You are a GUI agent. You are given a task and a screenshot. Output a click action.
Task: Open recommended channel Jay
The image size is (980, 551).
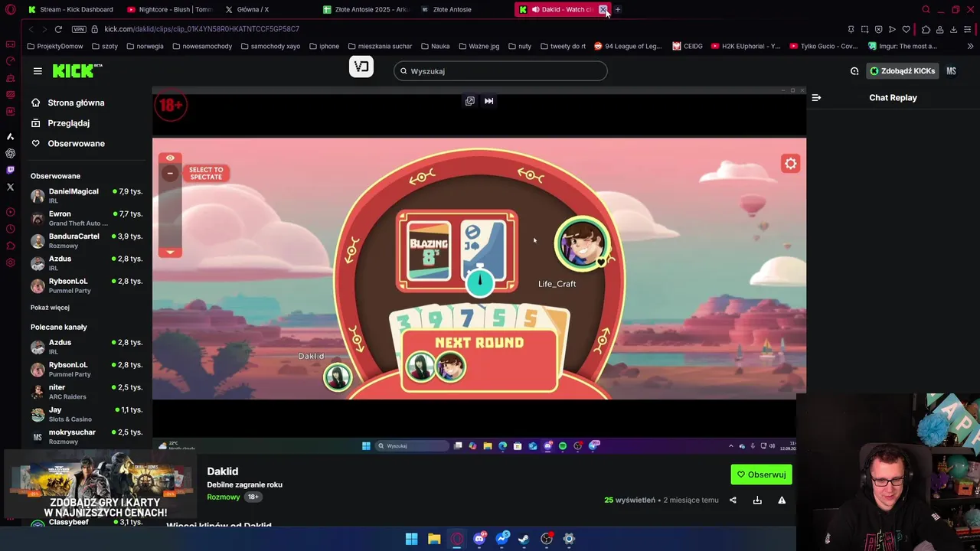point(86,414)
